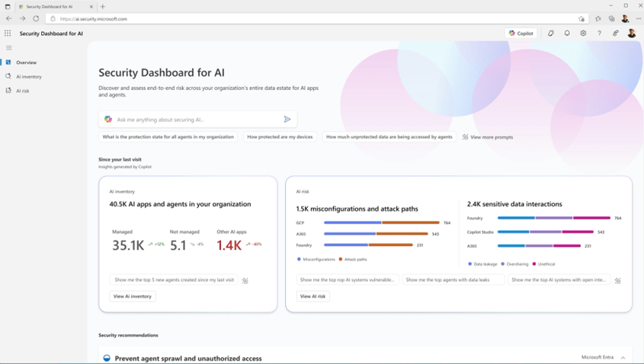Click the notifications bell icon
644x364 pixels.
pos(567,34)
